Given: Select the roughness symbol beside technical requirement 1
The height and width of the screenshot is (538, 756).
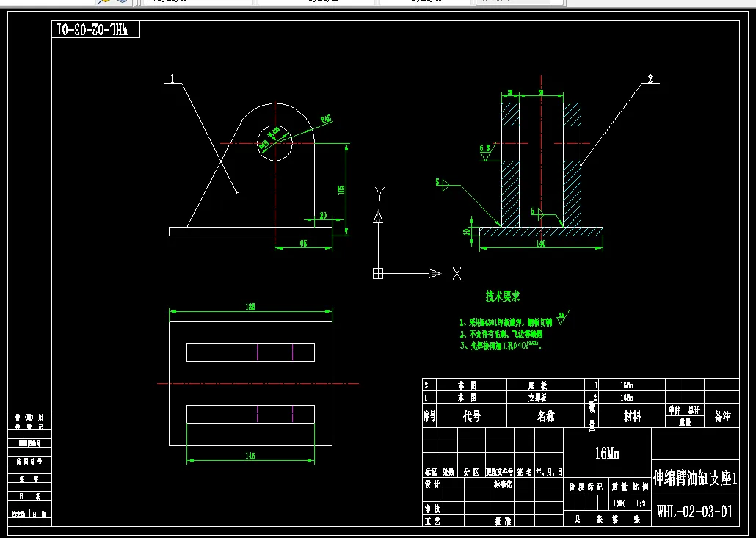Looking at the screenshot, I should tap(563, 317).
